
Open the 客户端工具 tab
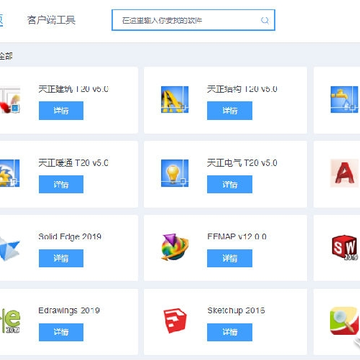click(51, 20)
